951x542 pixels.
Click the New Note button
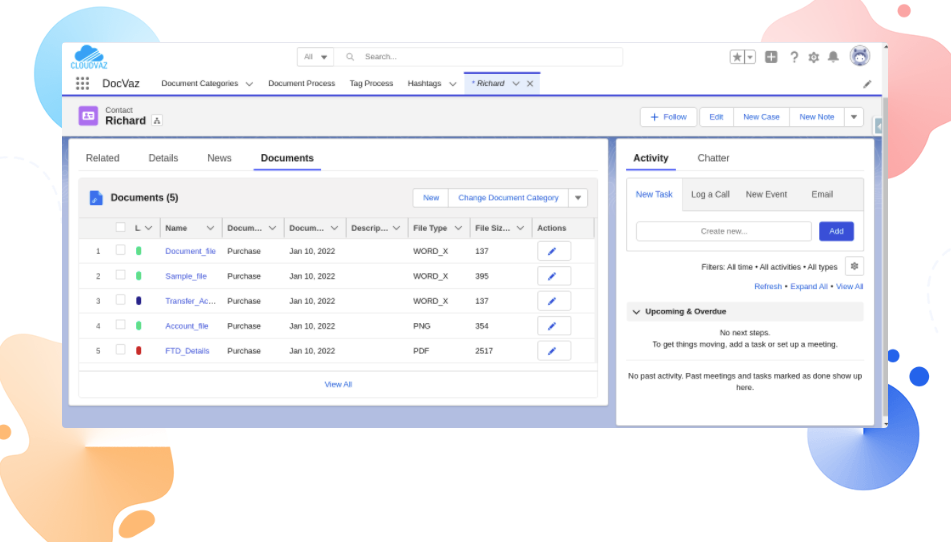(x=816, y=117)
